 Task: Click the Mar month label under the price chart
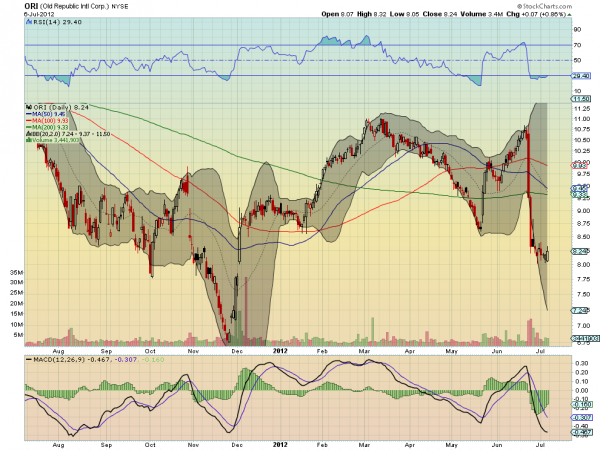[364, 351]
